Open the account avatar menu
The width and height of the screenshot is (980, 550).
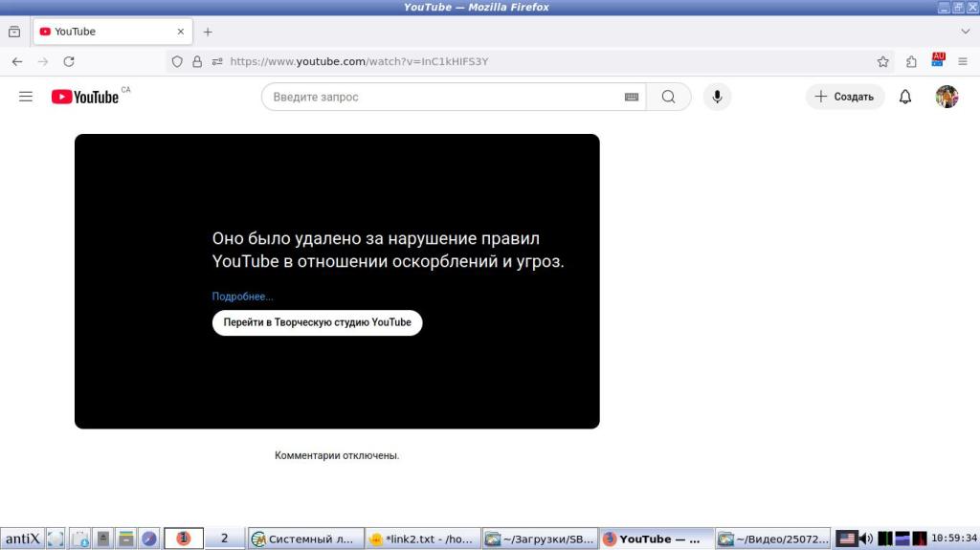[947, 97]
